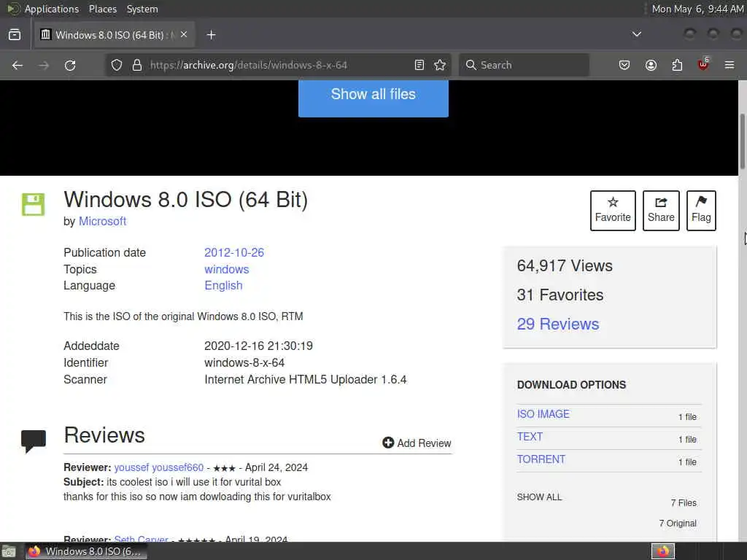
Task: Click the forward navigation arrow
Action: pyautogui.click(x=44, y=65)
